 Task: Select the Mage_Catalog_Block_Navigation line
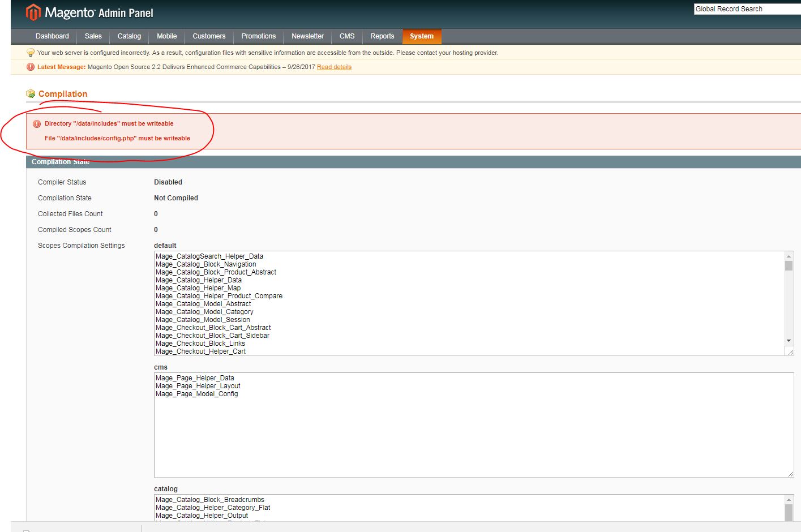click(206, 264)
